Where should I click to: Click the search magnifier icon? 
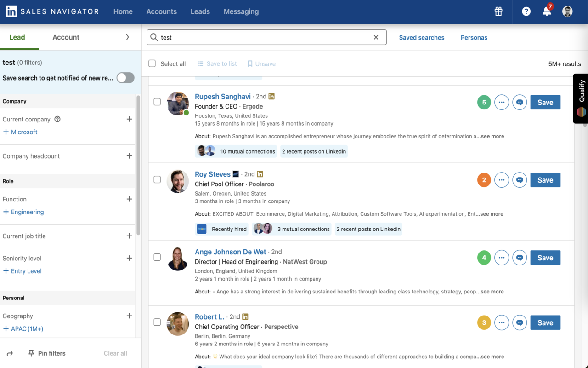pos(154,37)
